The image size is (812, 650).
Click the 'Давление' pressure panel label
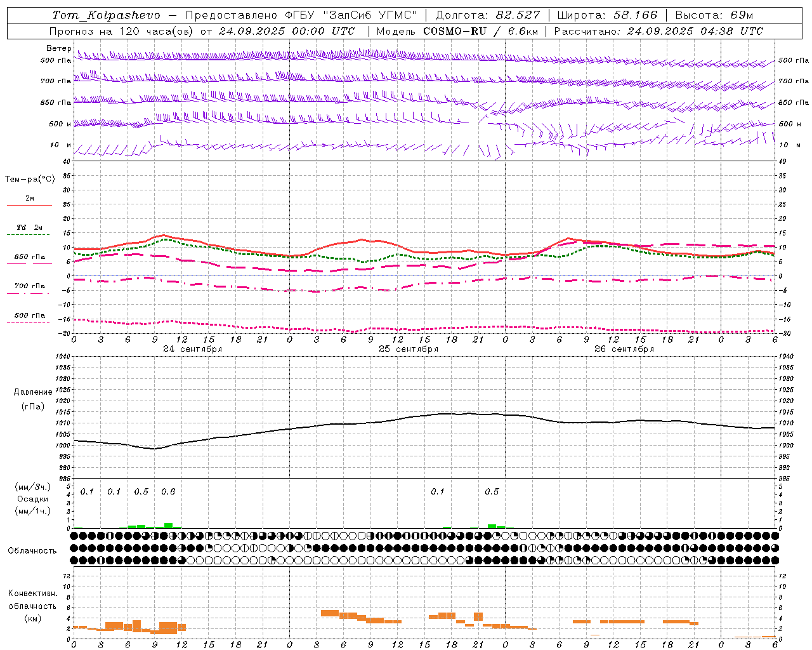[x=33, y=392]
